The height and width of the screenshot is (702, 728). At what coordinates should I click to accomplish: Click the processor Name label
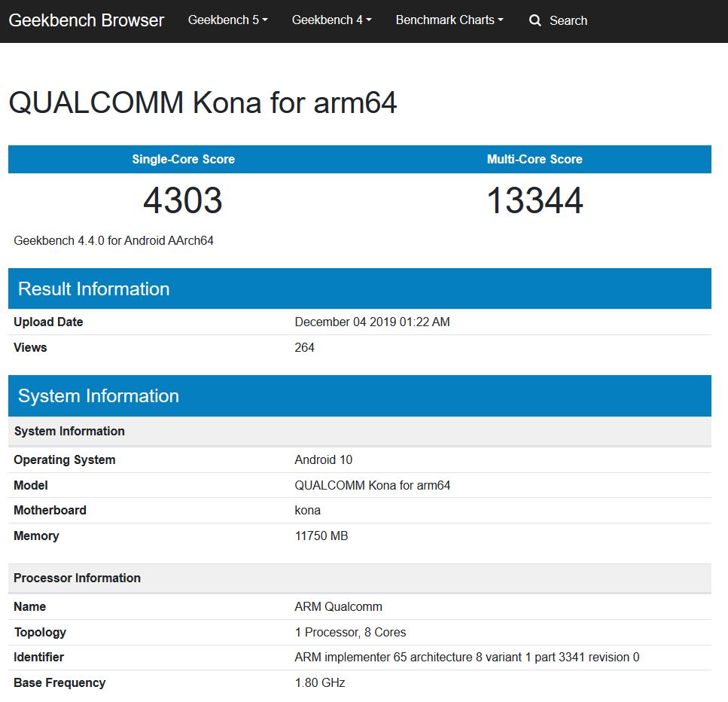[29, 607]
